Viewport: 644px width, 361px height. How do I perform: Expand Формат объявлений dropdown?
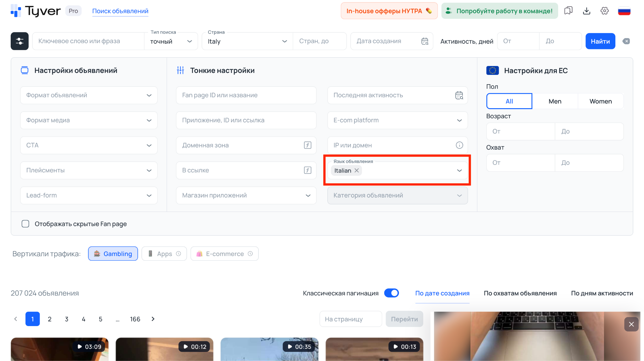coord(89,95)
